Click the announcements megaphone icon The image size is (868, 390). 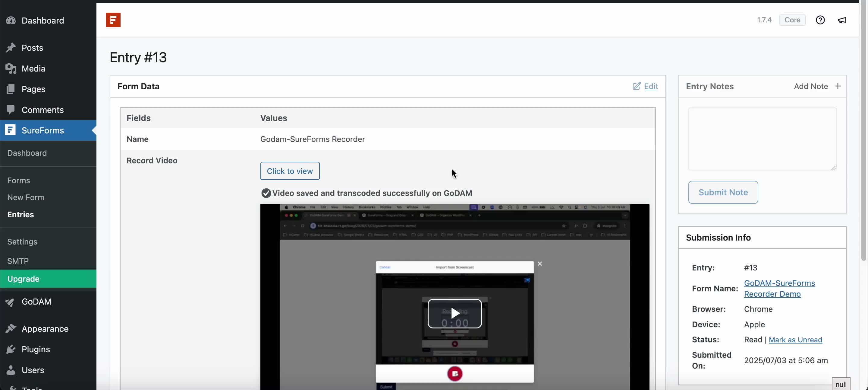tap(842, 20)
